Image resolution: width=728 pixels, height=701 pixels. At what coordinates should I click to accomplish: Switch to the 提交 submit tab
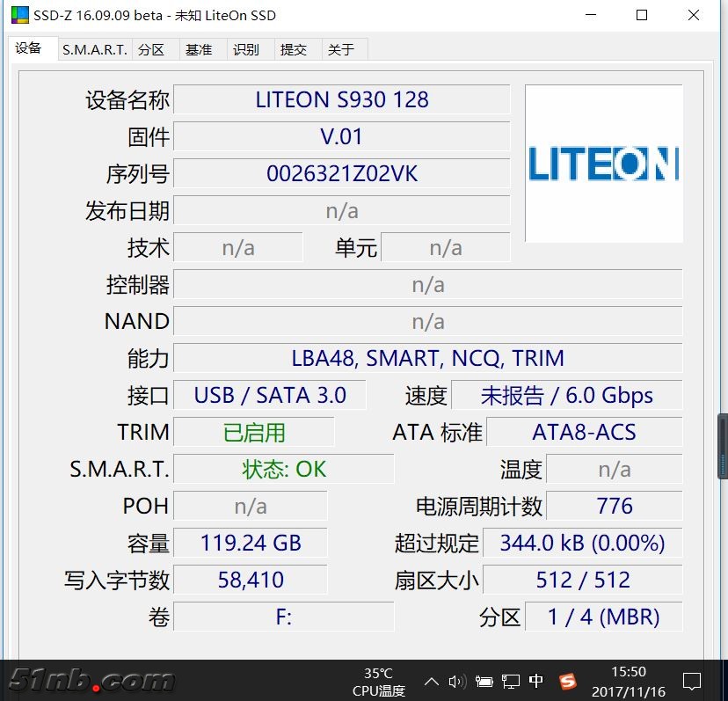pyautogui.click(x=295, y=49)
